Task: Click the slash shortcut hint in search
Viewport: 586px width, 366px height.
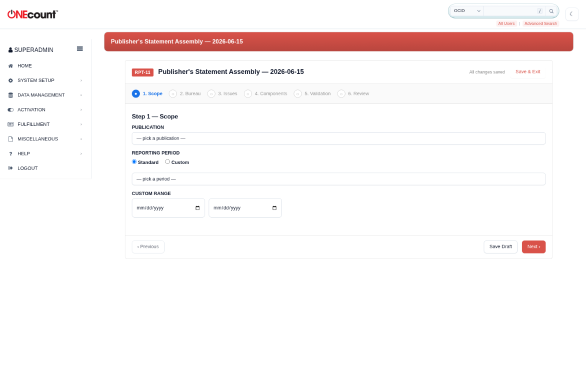Action: point(540,11)
